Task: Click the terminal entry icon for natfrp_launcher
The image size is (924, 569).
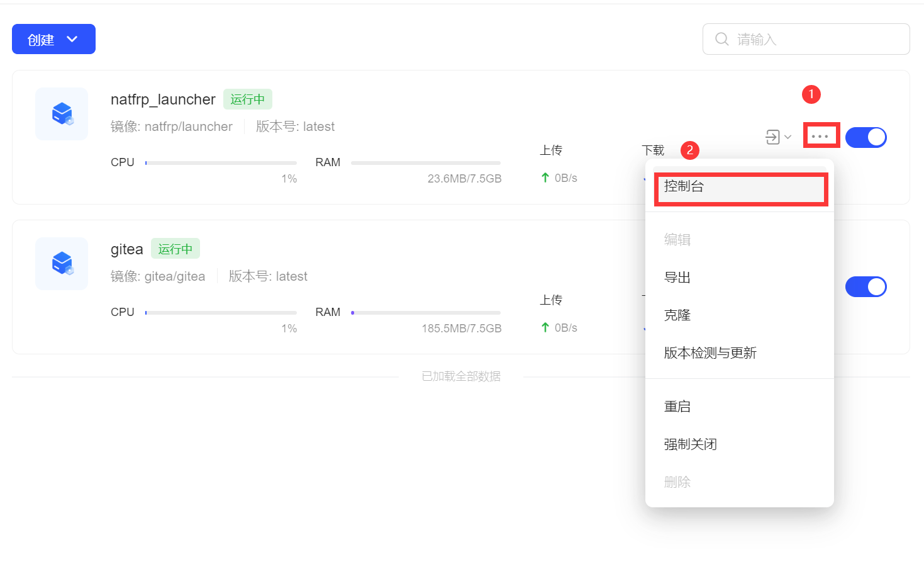Action: pos(772,137)
